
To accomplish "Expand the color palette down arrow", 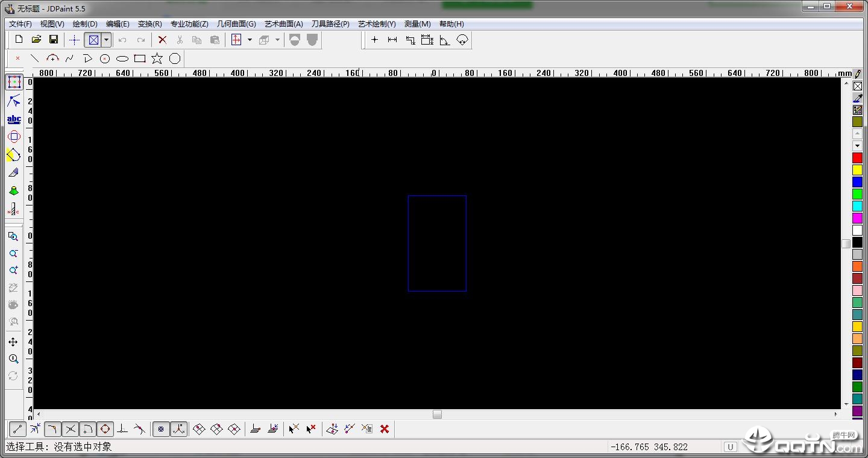I will coord(857,146).
